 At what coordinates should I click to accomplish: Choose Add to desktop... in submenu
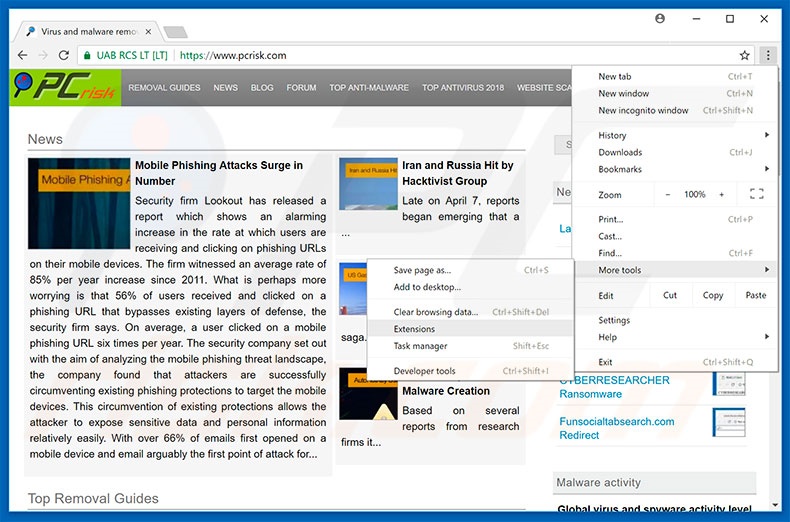tap(470, 287)
